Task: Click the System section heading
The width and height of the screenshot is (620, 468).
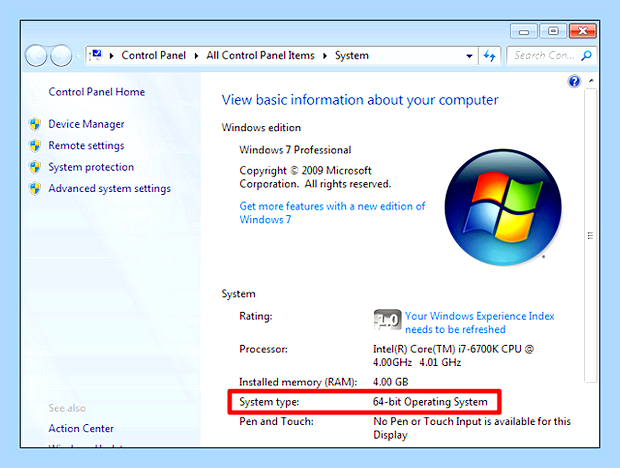Action: [238, 294]
